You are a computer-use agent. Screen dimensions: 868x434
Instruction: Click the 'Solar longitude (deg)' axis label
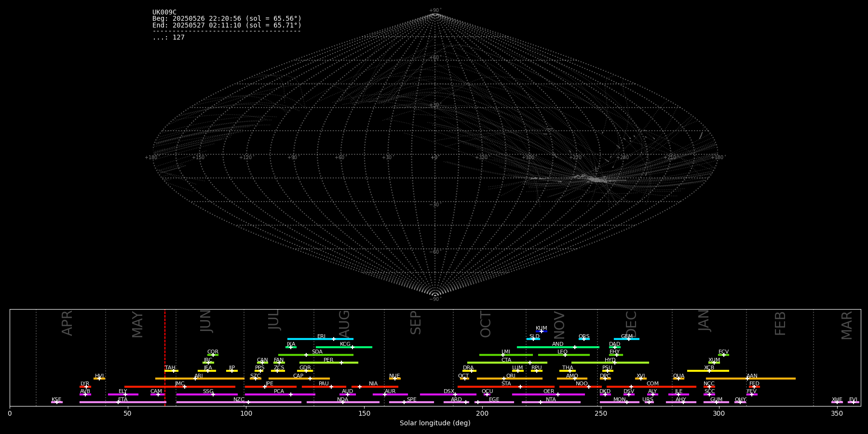pos(435,423)
